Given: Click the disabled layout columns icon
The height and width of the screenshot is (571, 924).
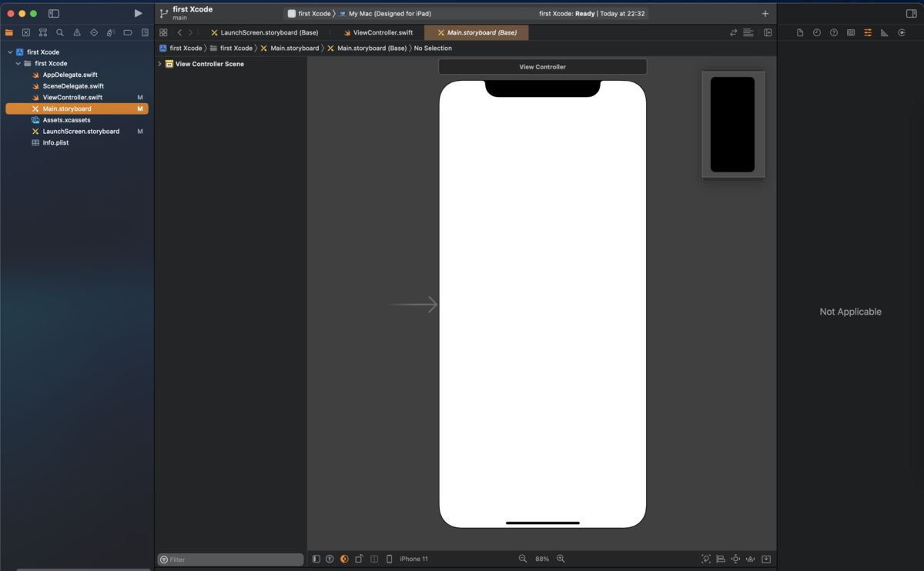Looking at the screenshot, I should pos(374,559).
